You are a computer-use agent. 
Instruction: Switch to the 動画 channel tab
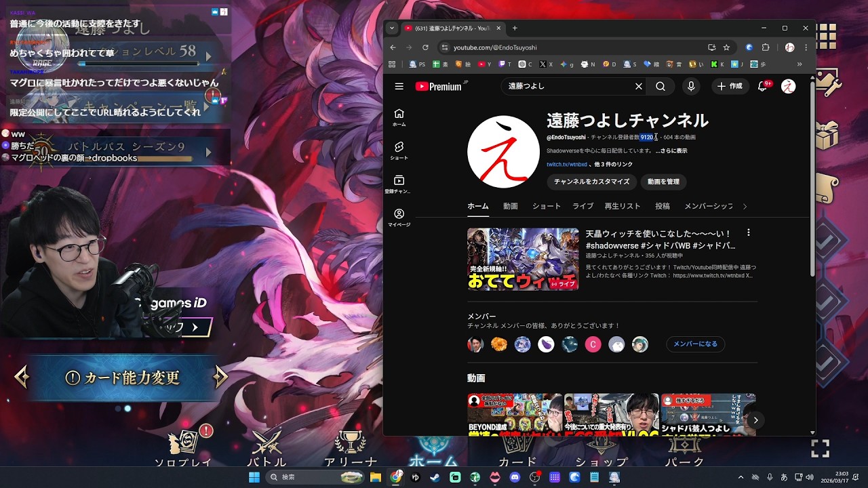[x=511, y=206]
